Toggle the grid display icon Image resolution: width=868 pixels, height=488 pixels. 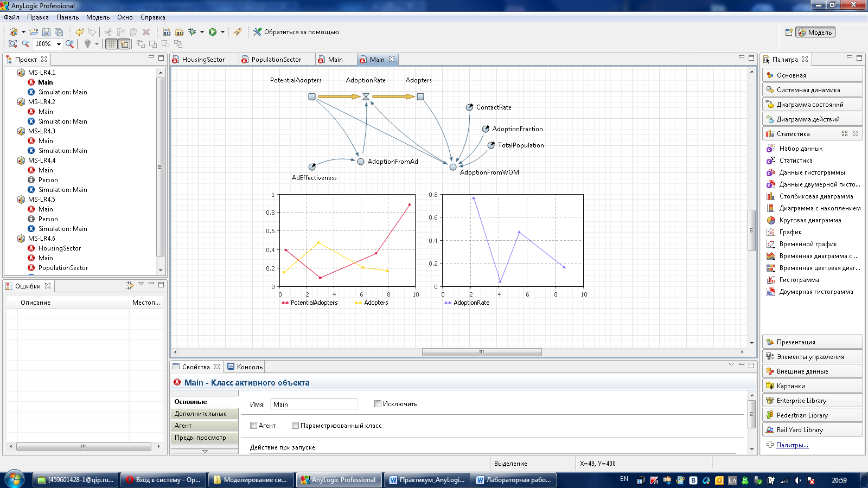111,44
